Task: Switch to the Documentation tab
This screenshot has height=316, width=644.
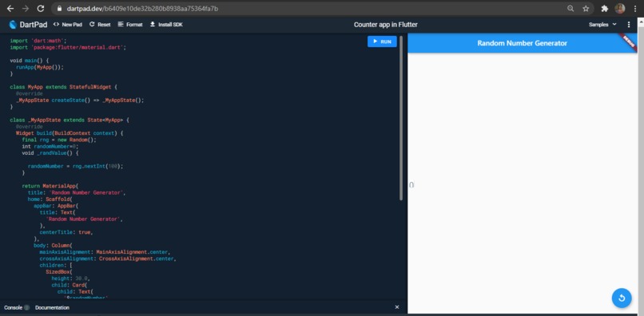Action: pyautogui.click(x=52, y=307)
